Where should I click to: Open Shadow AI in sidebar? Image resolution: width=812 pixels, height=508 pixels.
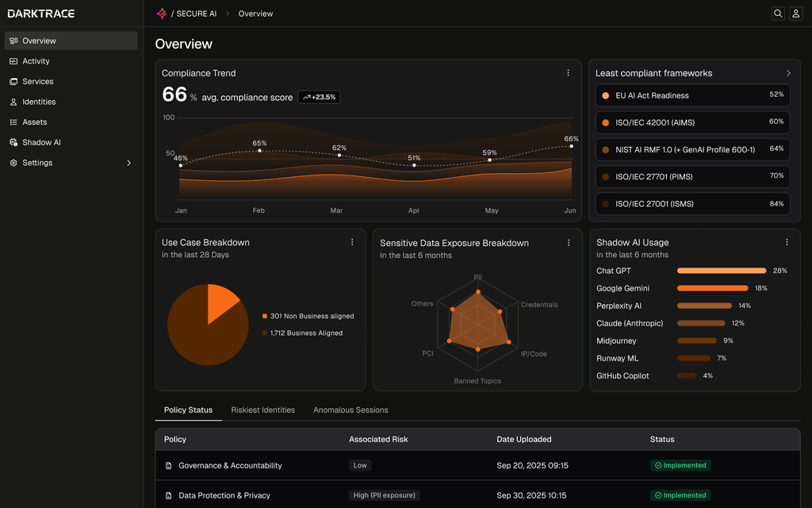[x=71, y=142]
